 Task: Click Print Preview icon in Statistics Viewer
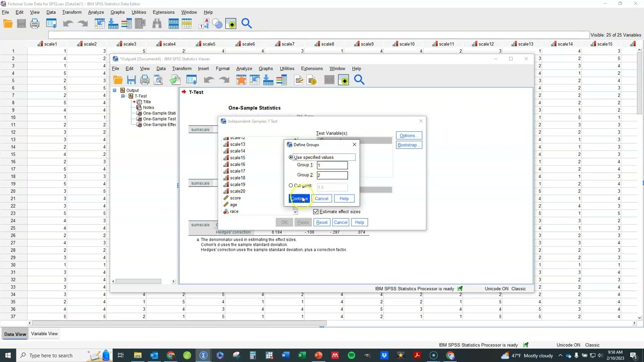[158, 80]
